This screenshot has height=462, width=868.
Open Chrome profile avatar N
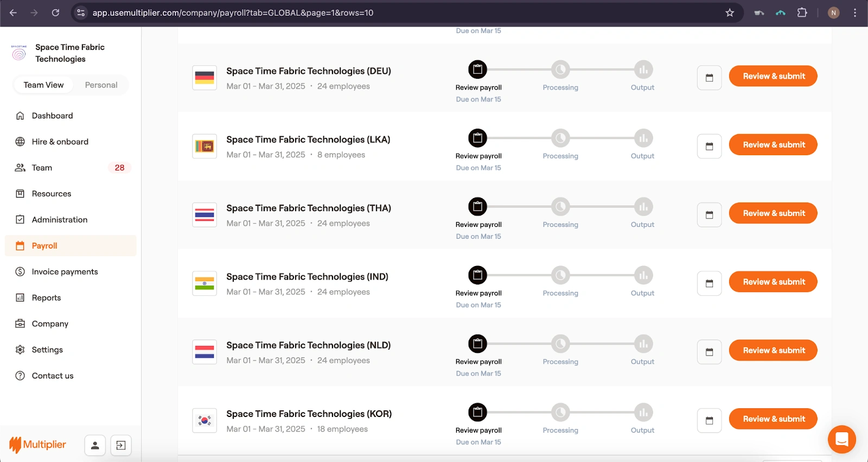click(834, 12)
